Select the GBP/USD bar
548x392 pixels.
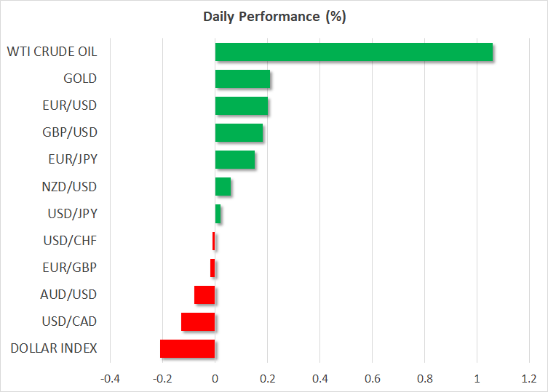239,133
